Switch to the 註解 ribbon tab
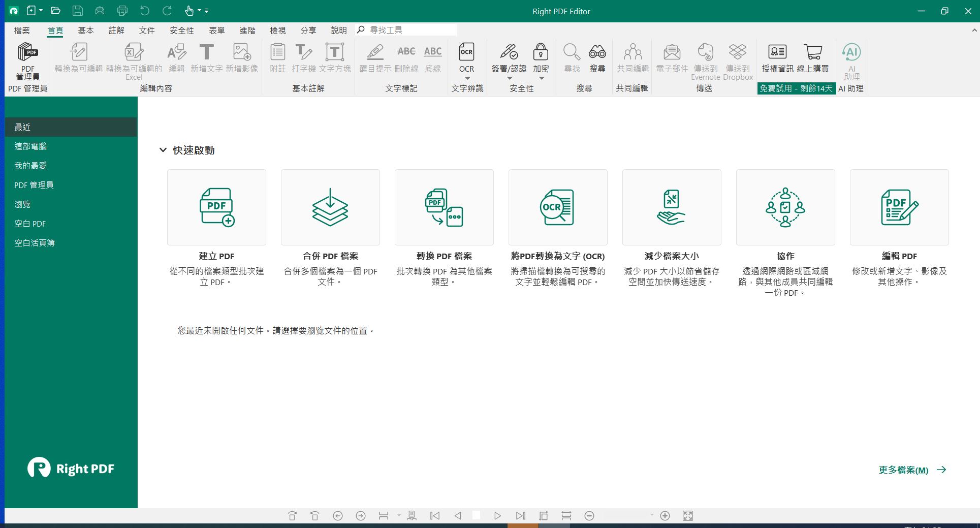The height and width of the screenshot is (528, 980). tap(116, 30)
